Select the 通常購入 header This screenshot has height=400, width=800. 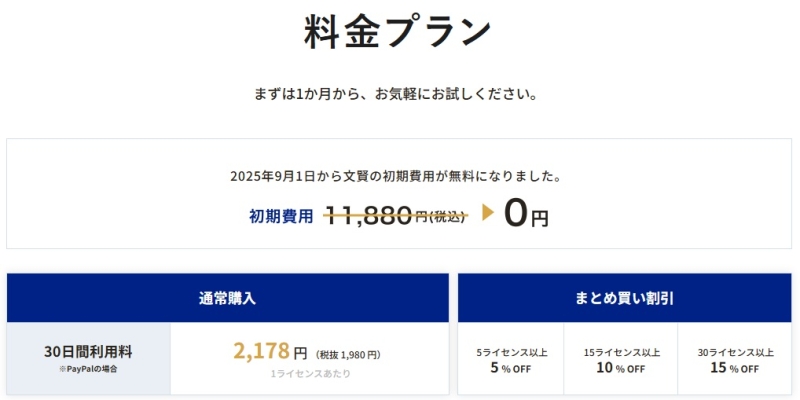point(227,298)
